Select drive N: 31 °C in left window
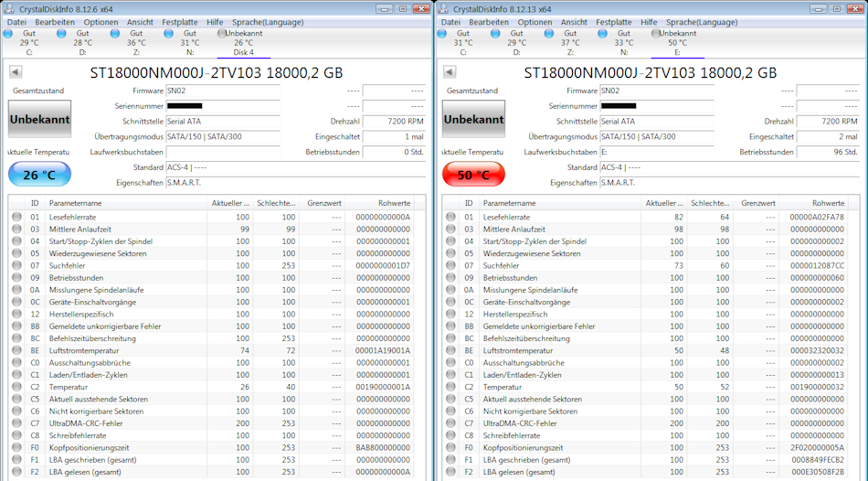 tap(190, 43)
